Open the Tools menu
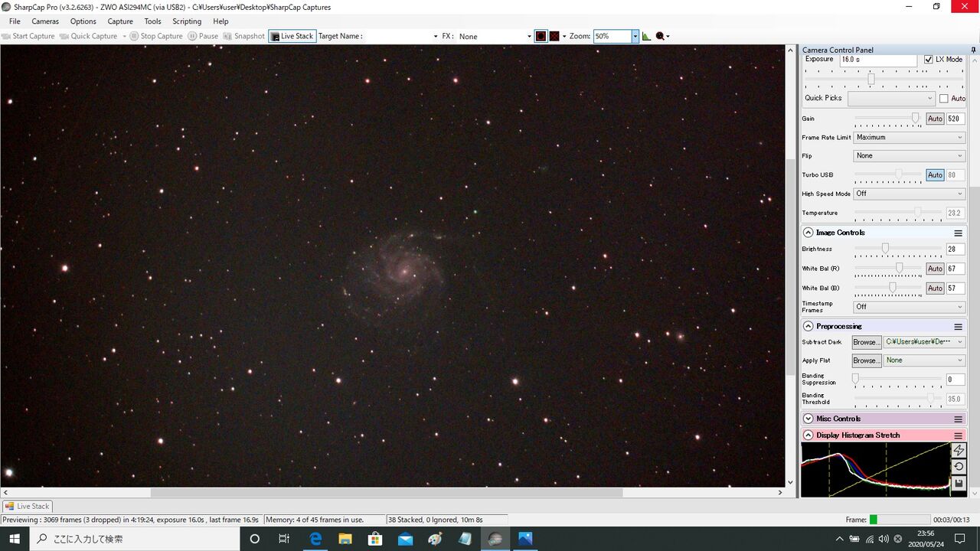This screenshot has width=980, height=551. coord(153,21)
